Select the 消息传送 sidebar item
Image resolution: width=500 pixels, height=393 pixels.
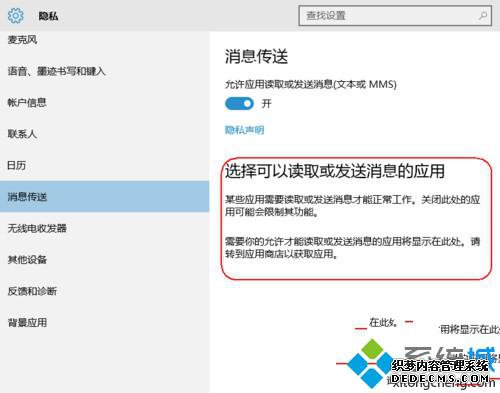pyautogui.click(x=105, y=197)
